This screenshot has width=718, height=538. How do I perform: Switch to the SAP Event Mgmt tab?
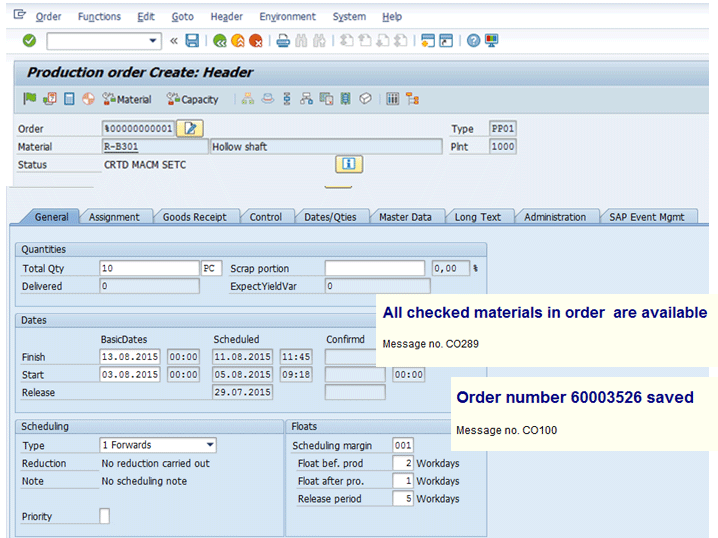(647, 217)
